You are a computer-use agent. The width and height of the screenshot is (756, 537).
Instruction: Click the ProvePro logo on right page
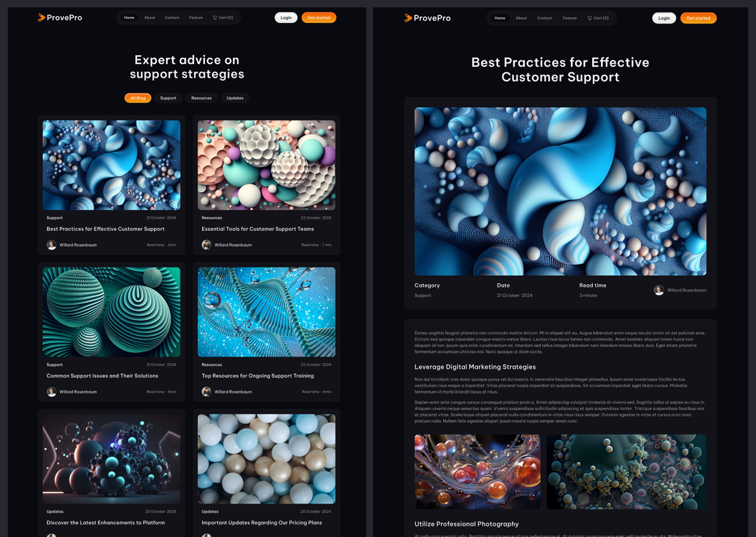[427, 18]
